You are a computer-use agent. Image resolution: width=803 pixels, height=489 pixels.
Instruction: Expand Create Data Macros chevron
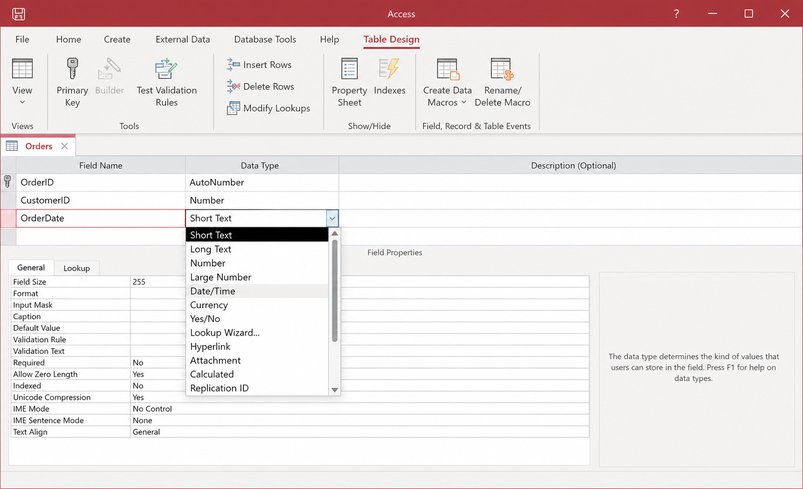pyautogui.click(x=464, y=102)
